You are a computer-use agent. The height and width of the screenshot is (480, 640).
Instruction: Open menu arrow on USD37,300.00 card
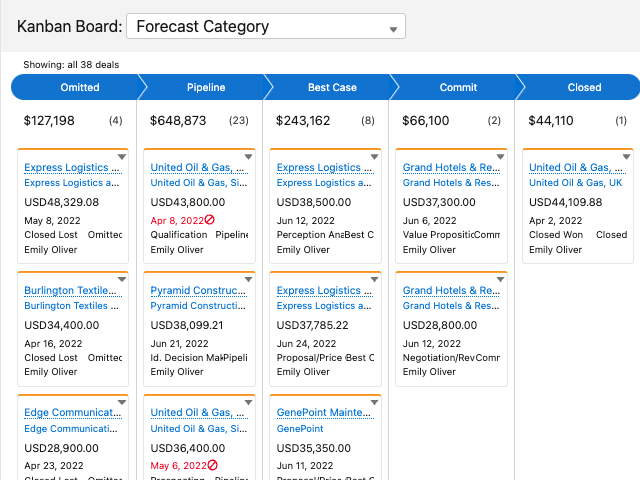click(x=500, y=157)
